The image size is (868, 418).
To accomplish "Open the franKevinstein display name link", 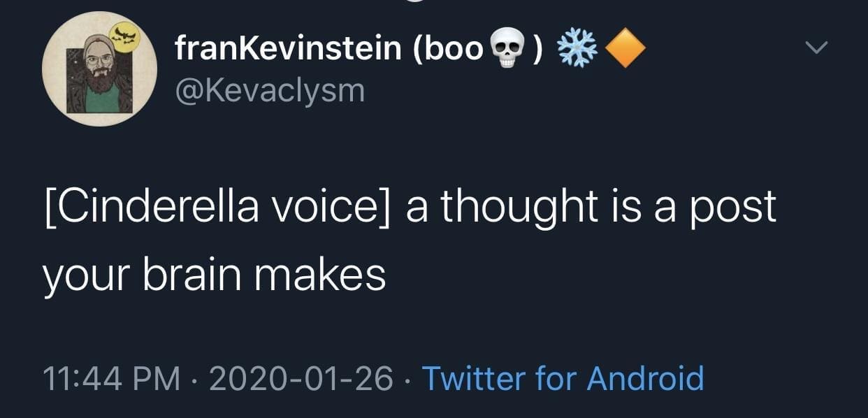I will (x=288, y=49).
